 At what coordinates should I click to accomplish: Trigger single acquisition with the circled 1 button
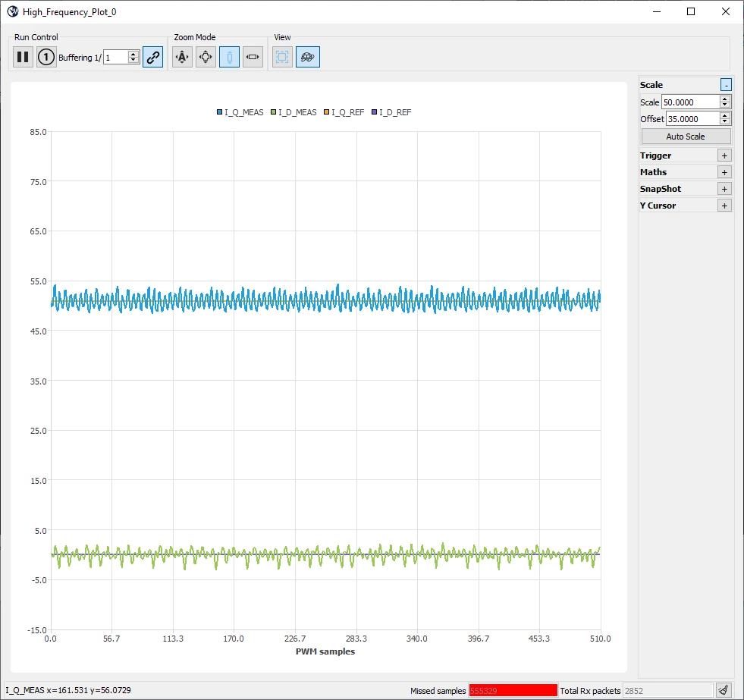46,57
